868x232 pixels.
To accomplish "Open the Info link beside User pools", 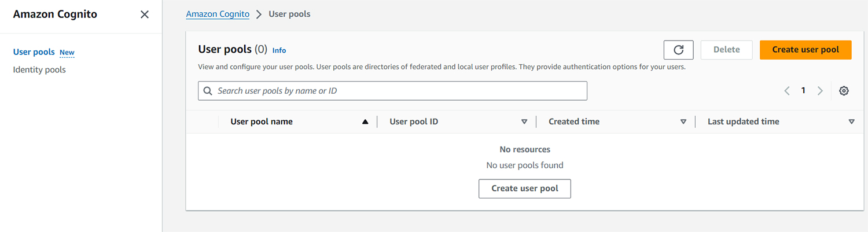I will [279, 50].
